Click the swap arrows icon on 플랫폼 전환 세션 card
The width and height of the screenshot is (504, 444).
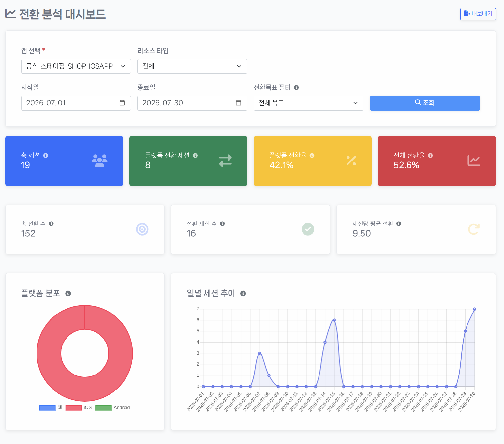tap(225, 161)
